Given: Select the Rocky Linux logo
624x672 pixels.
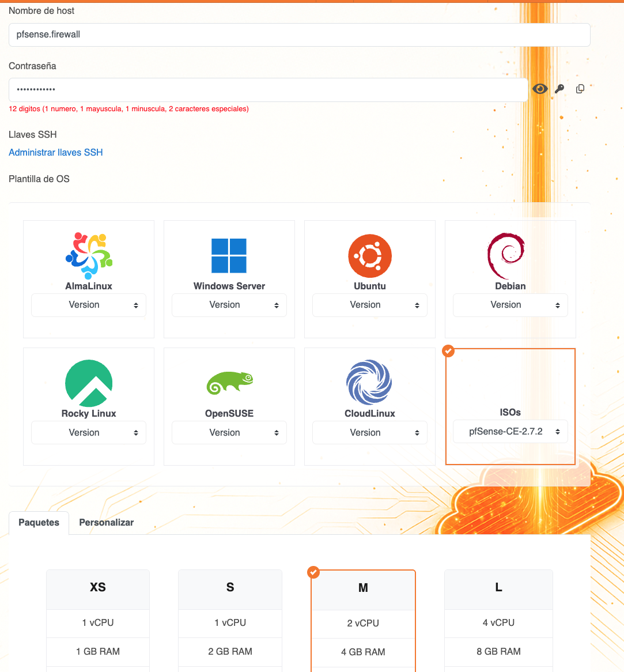Looking at the screenshot, I should click(x=89, y=383).
